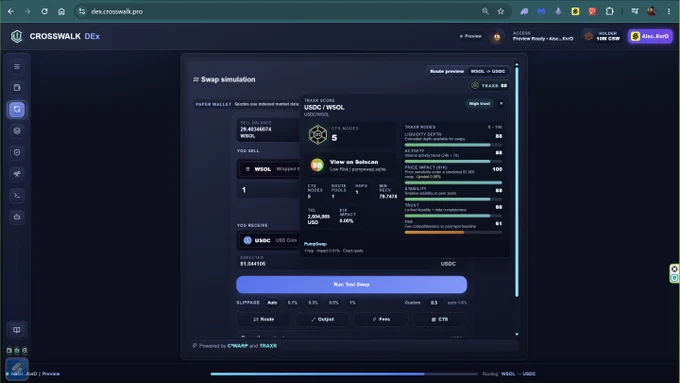
Task: Click the Sell Balance 29.40346074 WSOL value
Action: (256, 132)
